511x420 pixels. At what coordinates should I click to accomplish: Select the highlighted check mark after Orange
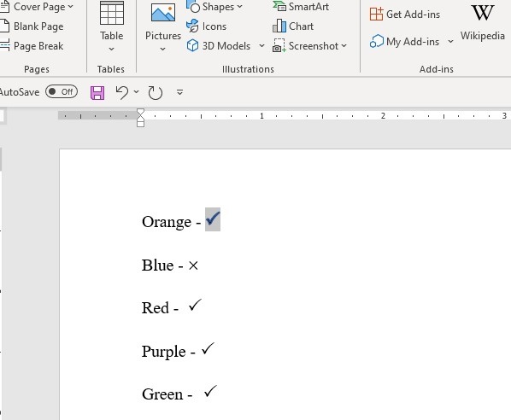point(213,219)
